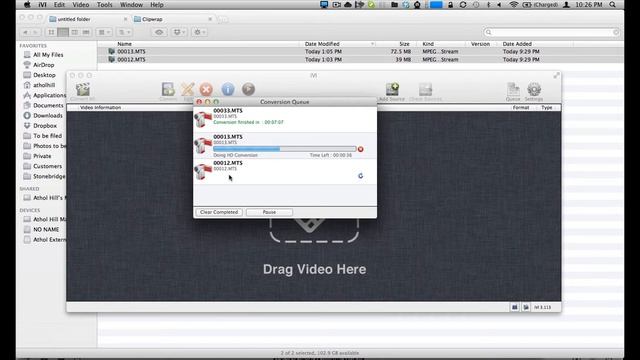The width and height of the screenshot is (640, 360).
Task: Open the Finder share dropdown
Action: tap(124, 32)
